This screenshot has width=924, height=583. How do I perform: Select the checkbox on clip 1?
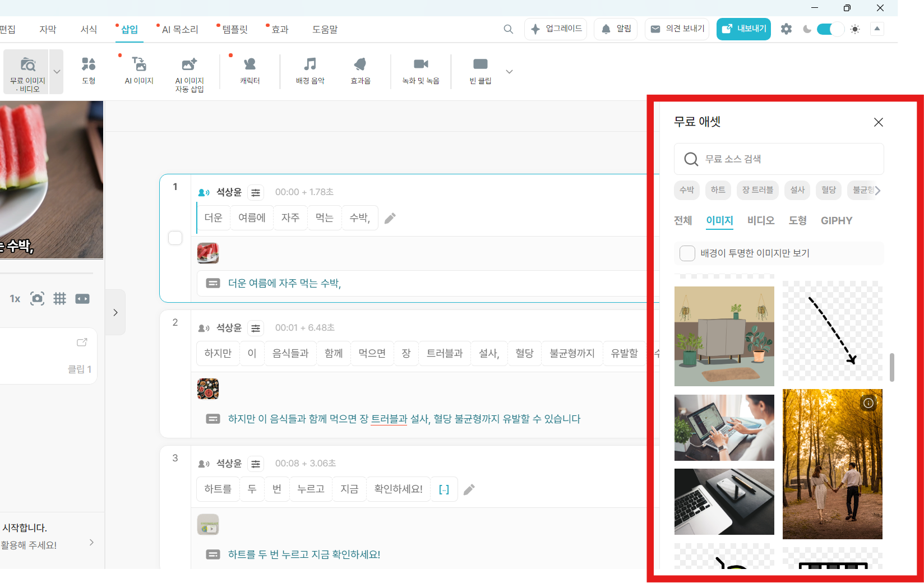point(174,238)
